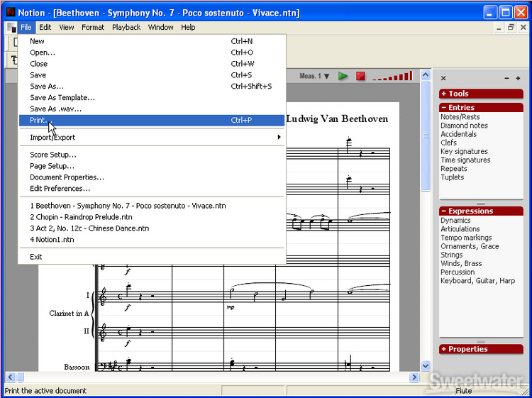Image resolution: width=532 pixels, height=398 pixels.
Task: Select Tuplets entry
Action: tap(453, 177)
